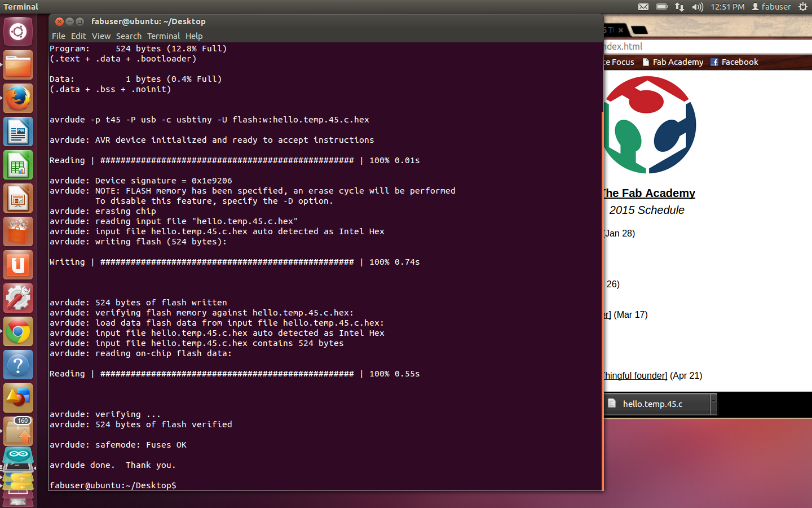
Task: Open the mail envelope indicator in top panel
Action: pyautogui.click(x=643, y=7)
